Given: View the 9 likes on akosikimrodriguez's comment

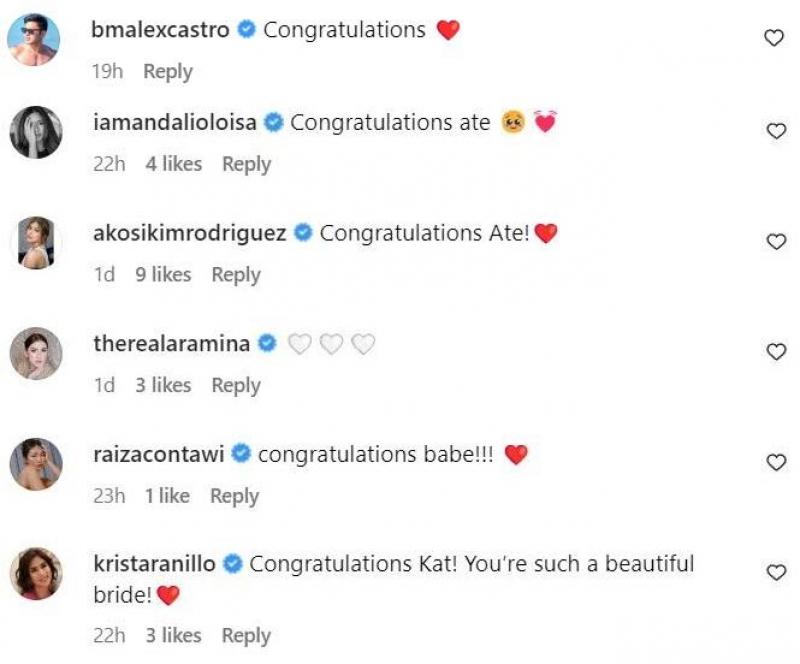Looking at the screenshot, I should (x=163, y=274).
